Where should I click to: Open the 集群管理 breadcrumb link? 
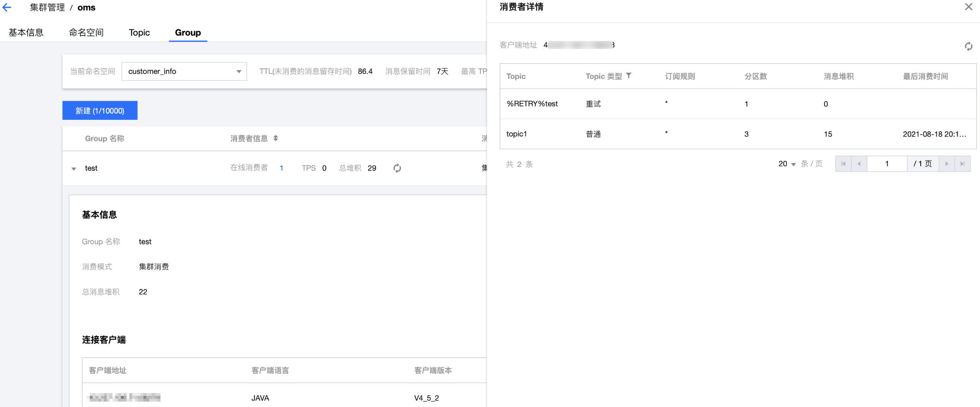click(x=47, y=7)
